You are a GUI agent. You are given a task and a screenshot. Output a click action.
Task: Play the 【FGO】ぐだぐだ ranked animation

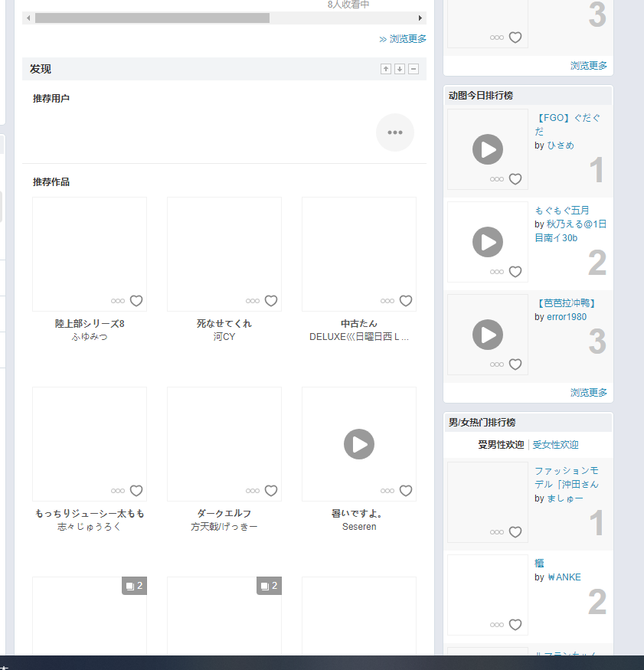(x=488, y=149)
